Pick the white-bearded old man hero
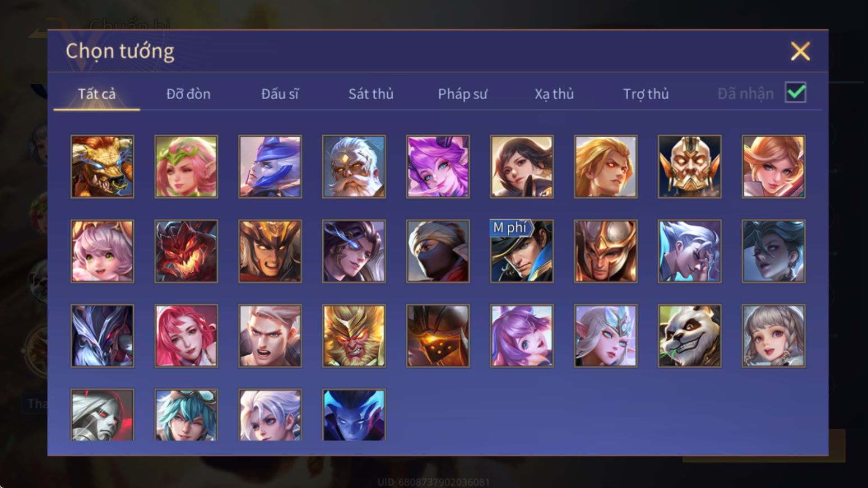Viewport: 868px width, 488px height. (x=354, y=166)
